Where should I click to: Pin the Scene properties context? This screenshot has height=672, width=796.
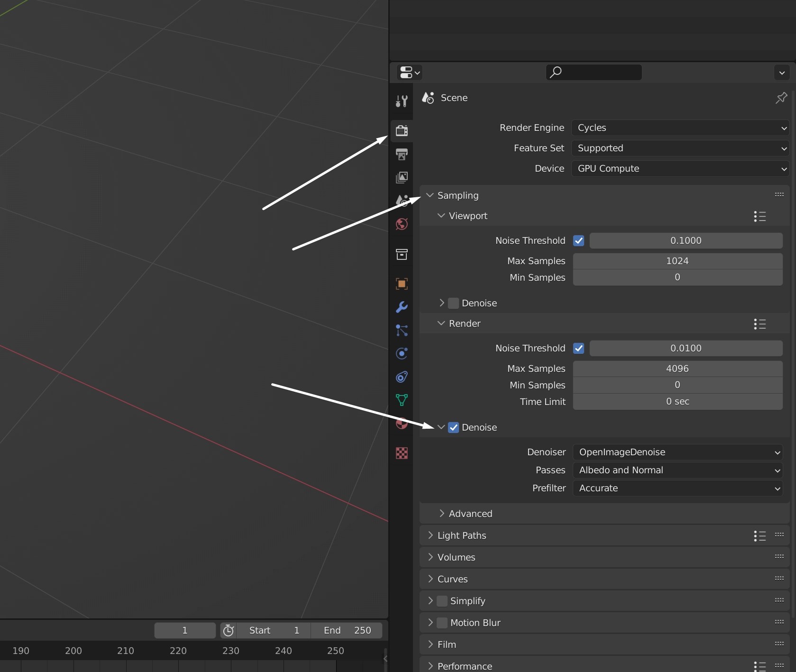coord(781,98)
